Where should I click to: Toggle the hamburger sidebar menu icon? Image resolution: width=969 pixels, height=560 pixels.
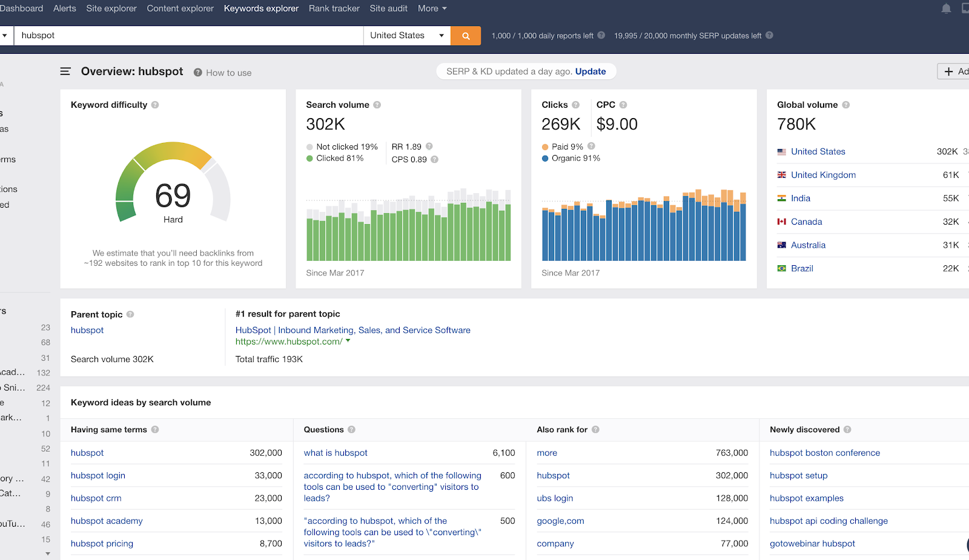click(65, 71)
